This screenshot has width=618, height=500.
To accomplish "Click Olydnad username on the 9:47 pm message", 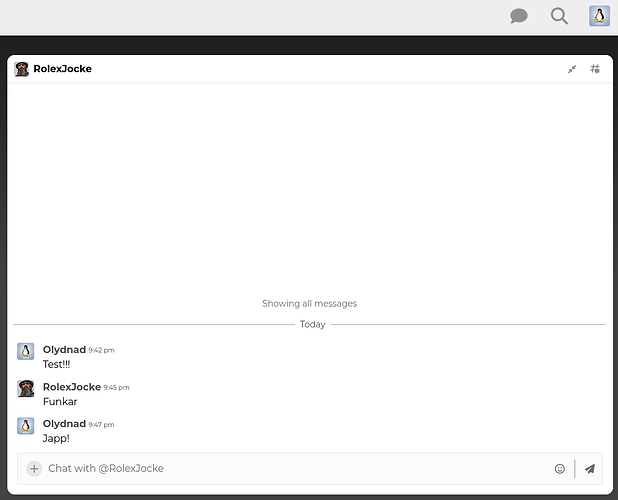I will (64, 424).
